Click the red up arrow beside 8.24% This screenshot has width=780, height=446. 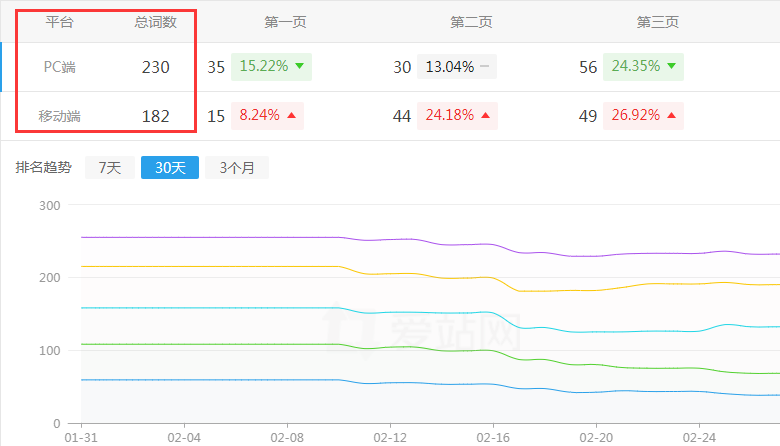coord(291,116)
